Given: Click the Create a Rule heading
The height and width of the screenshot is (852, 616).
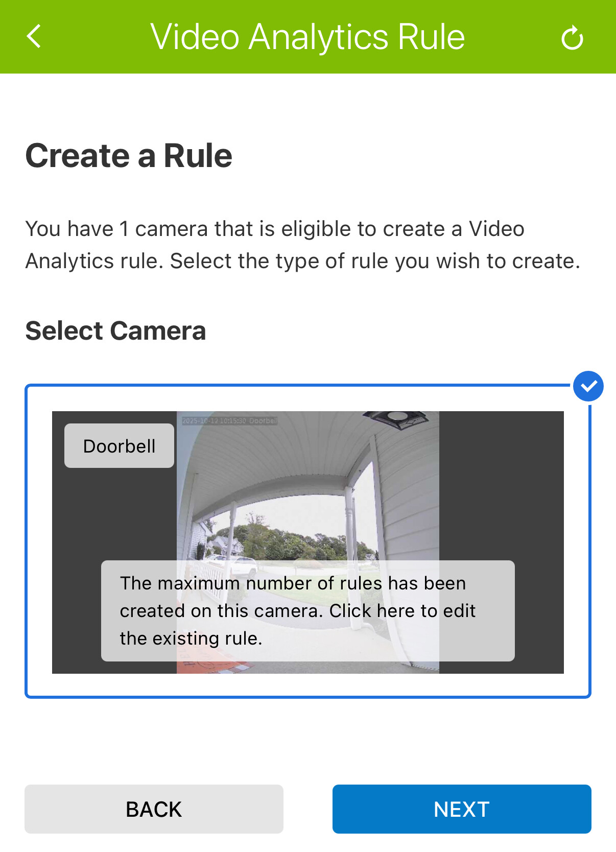Looking at the screenshot, I should [129, 155].
